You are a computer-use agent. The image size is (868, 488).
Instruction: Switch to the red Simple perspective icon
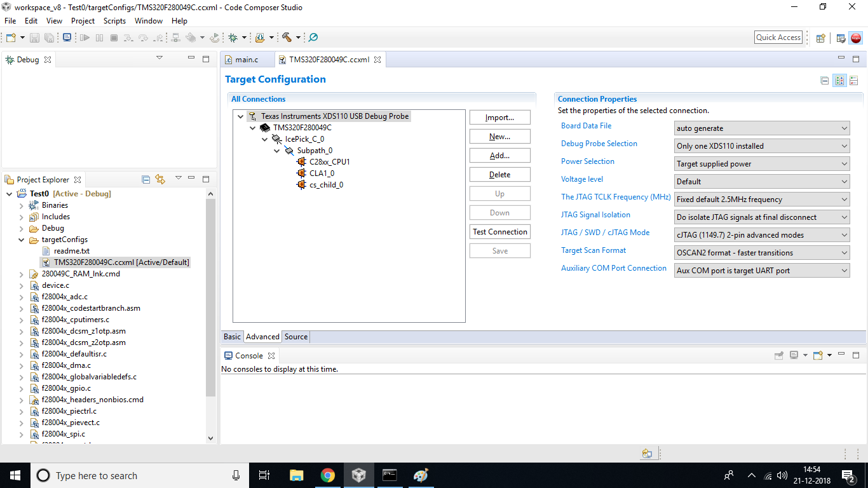[x=856, y=38]
